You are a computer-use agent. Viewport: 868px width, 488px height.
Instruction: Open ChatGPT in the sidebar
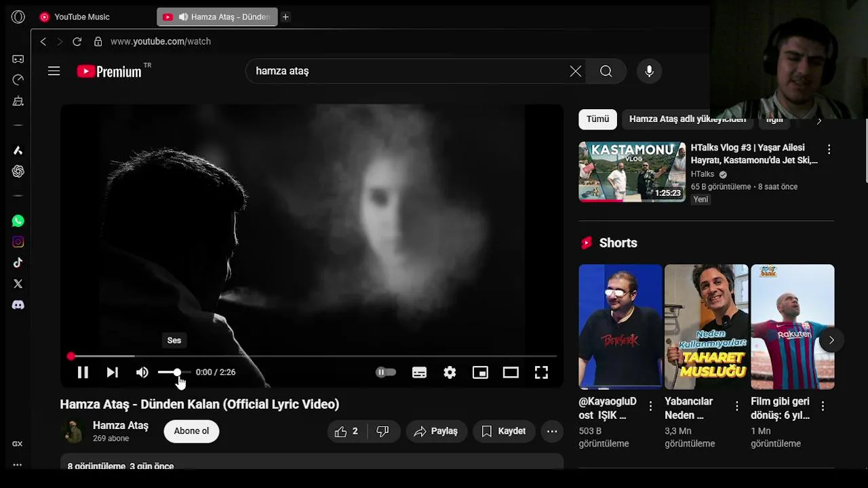pos(18,171)
